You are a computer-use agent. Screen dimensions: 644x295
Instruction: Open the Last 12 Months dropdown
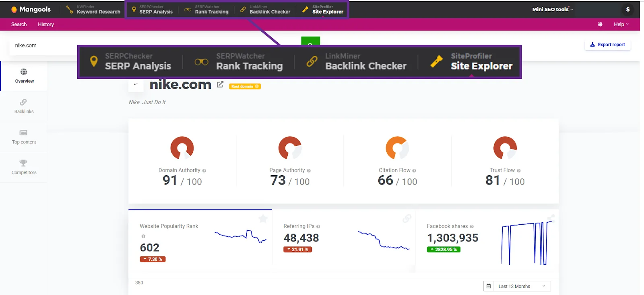pos(522,286)
